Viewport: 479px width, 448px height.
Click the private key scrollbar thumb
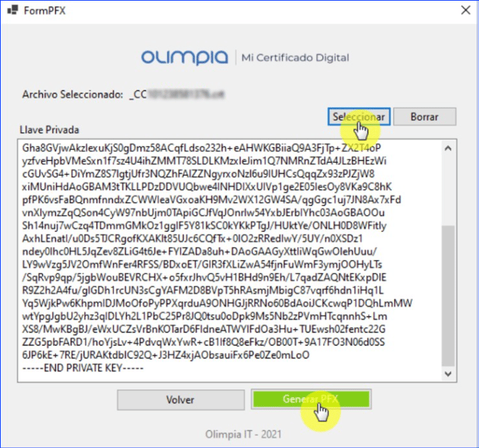tap(448, 296)
